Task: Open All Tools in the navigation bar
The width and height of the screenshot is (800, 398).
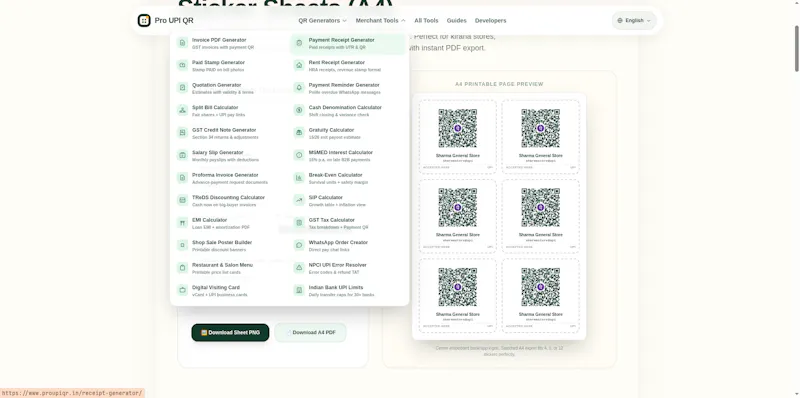Action: point(426,20)
